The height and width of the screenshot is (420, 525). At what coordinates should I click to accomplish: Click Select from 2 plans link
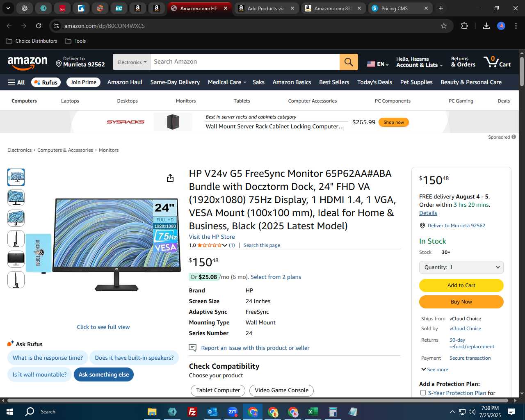tap(276, 277)
